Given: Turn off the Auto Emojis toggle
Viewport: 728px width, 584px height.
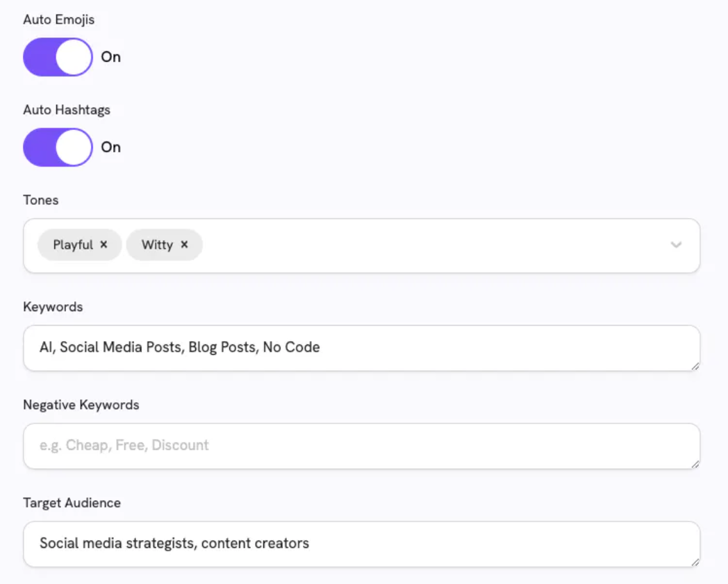Looking at the screenshot, I should pos(58,57).
